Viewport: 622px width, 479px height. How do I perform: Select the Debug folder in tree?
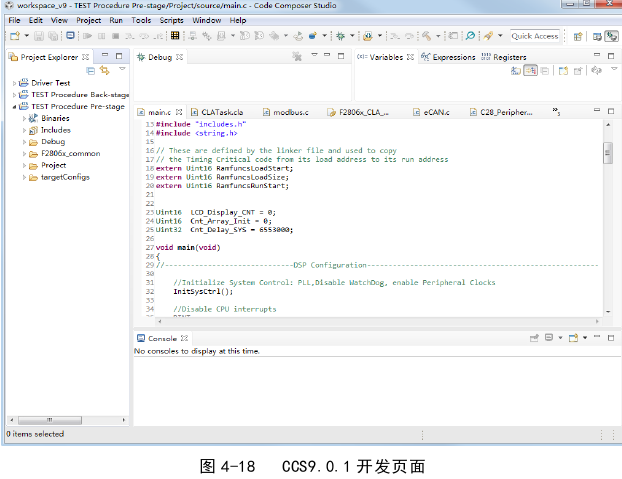pos(53,142)
